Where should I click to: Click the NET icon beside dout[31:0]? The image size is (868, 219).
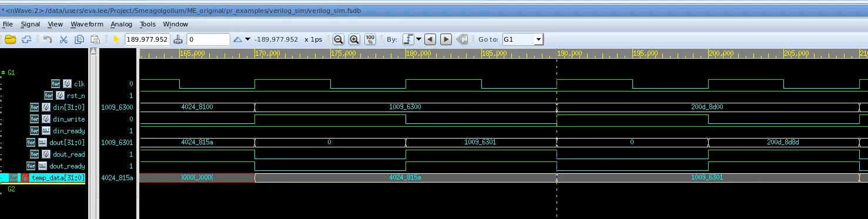tap(42, 142)
